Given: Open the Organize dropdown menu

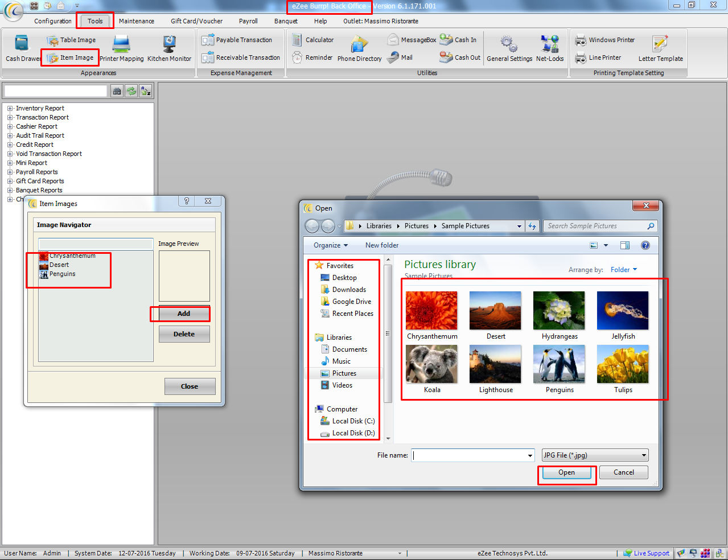Looking at the screenshot, I should point(330,245).
